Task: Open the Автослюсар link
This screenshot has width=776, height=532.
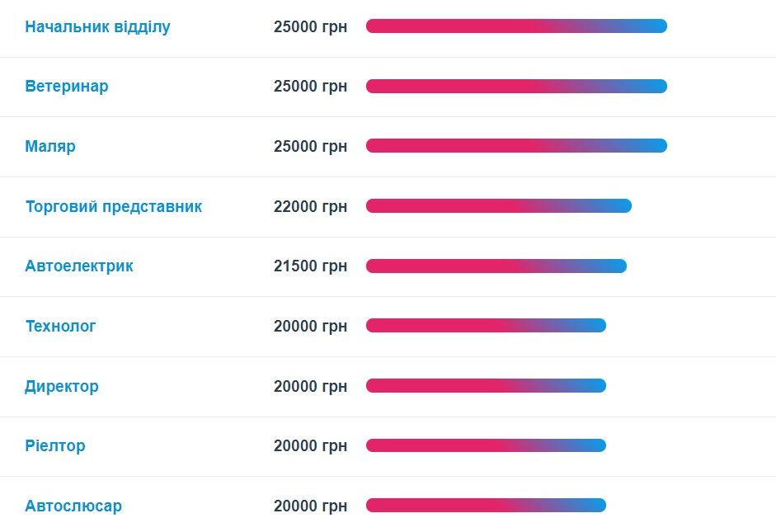Action: (73, 506)
